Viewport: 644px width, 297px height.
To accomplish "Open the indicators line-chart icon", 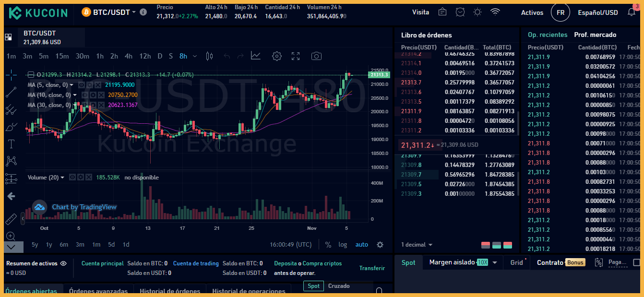I will (x=255, y=56).
